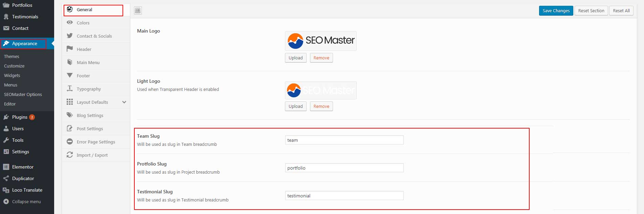Switch to Contact & Socials tab
Viewport: 644px width, 214px height.
[96, 36]
